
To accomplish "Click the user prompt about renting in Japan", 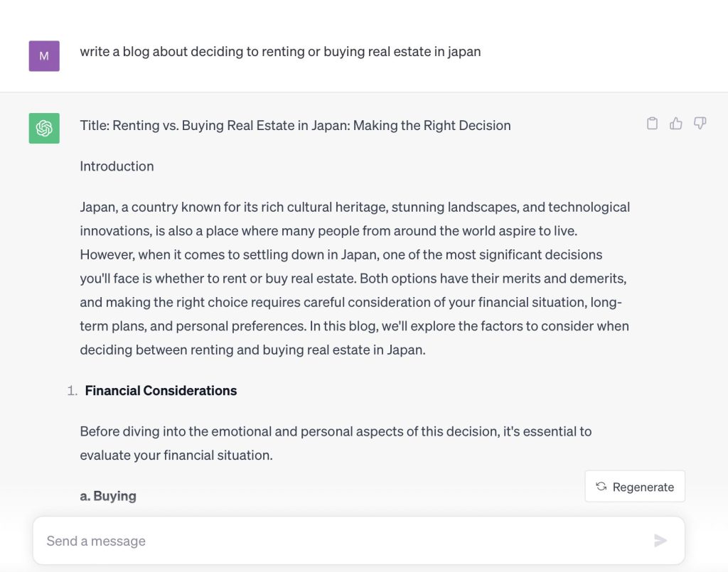I will point(280,51).
